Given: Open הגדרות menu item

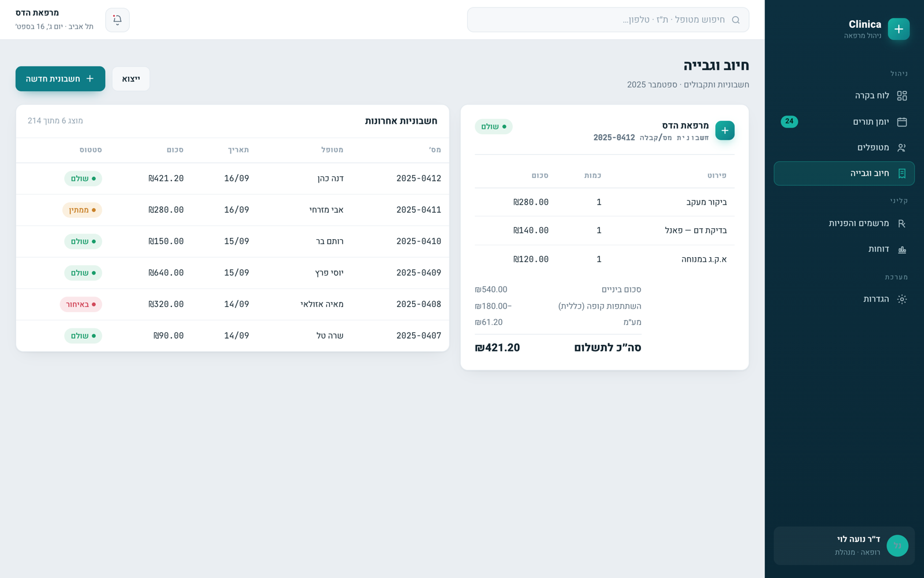Looking at the screenshot, I should (844, 299).
